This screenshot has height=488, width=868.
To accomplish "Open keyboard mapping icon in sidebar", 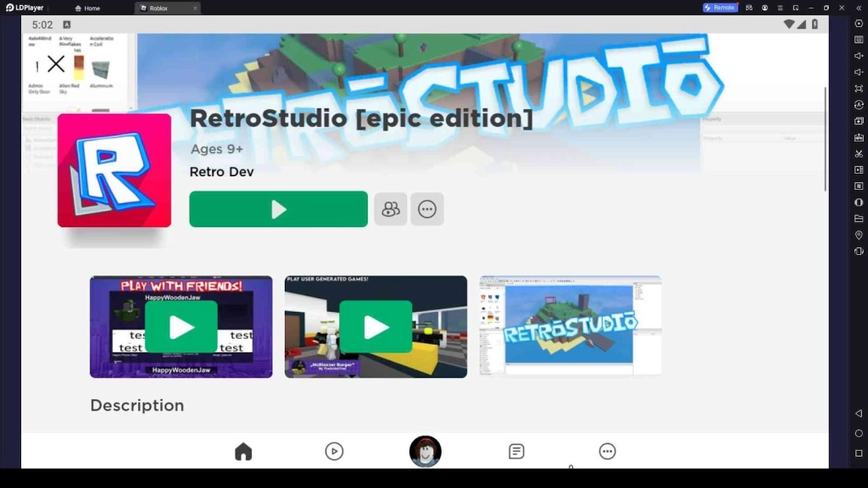I will pos(859,39).
